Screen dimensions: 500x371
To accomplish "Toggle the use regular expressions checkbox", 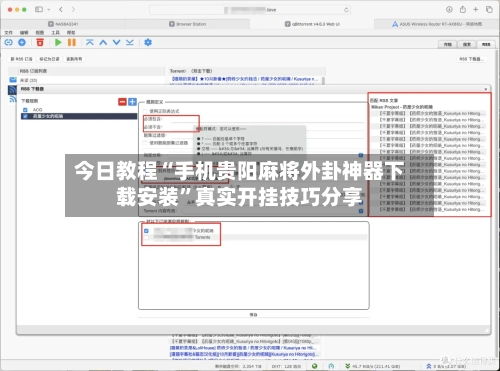I will [x=145, y=111].
